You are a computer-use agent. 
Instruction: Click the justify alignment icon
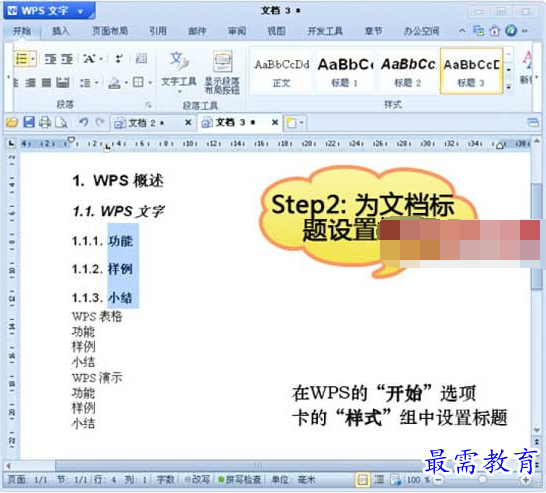tap(47, 83)
